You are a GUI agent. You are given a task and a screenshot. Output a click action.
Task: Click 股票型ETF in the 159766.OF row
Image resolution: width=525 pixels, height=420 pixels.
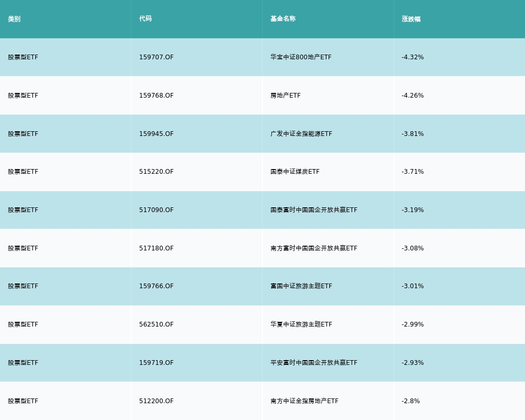[23, 286]
